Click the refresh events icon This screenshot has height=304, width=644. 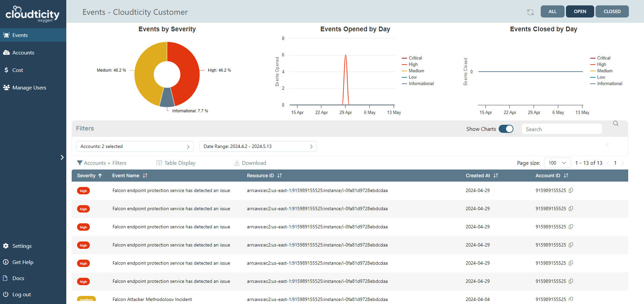point(530,12)
